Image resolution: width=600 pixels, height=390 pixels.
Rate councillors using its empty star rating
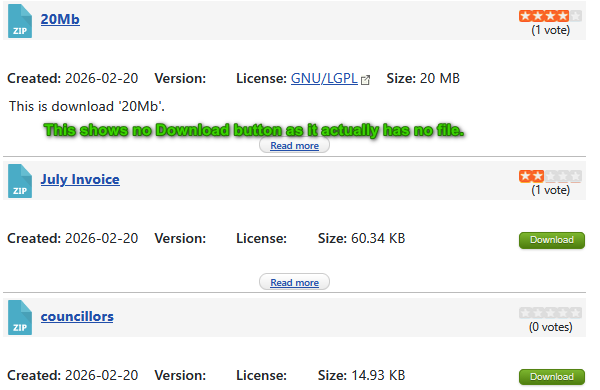click(550, 313)
